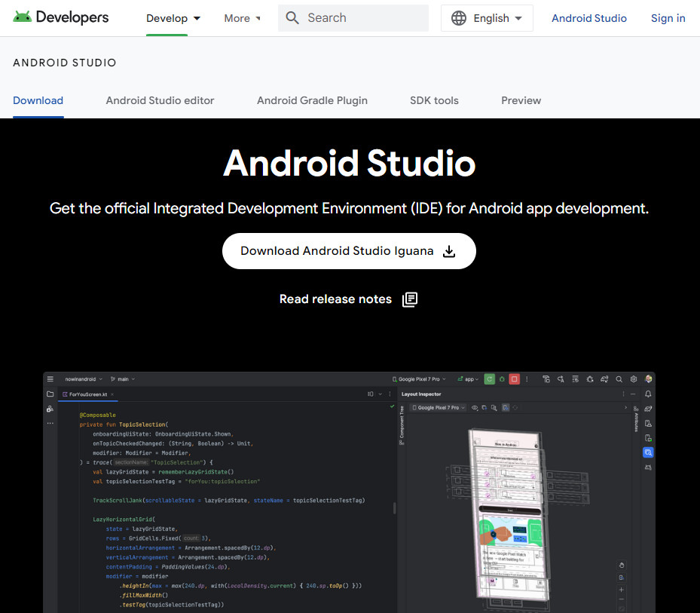The image size is (700, 613).
Task: Click the 3D phone layout preview
Action: pyautogui.click(x=509, y=515)
